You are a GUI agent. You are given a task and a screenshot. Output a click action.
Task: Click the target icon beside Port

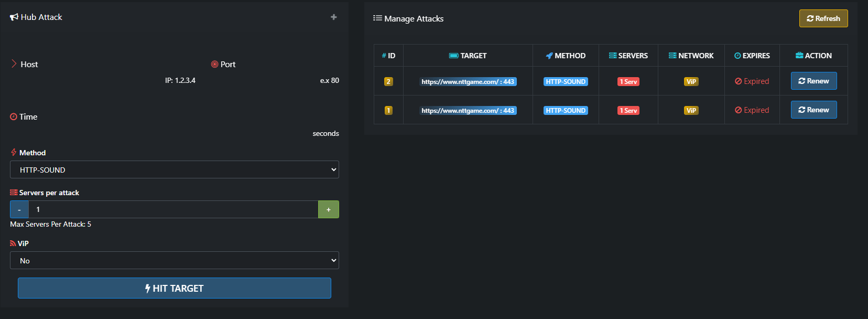click(x=214, y=64)
